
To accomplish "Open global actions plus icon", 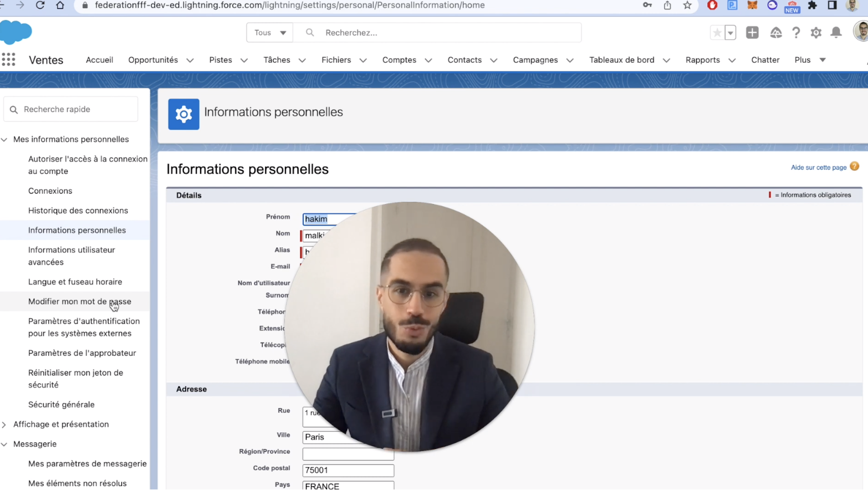I will 752,33.
